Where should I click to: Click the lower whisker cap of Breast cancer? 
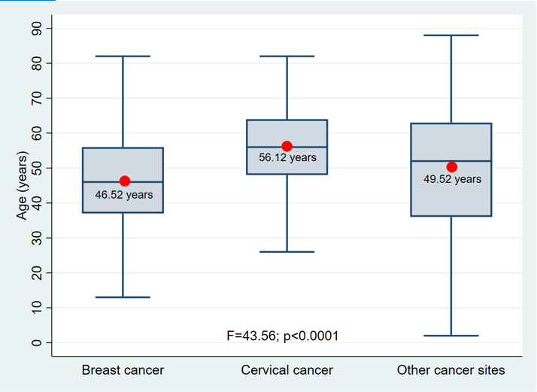click(x=123, y=297)
